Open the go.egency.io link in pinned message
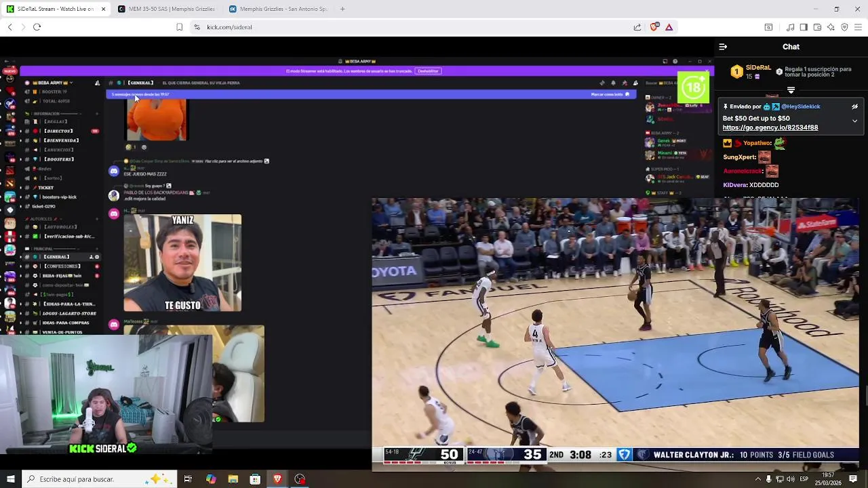 point(770,127)
